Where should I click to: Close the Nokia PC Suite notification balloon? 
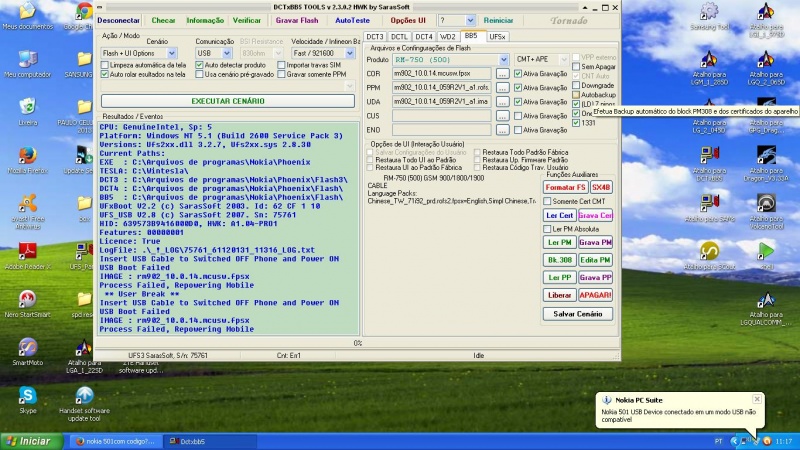[x=757, y=399]
